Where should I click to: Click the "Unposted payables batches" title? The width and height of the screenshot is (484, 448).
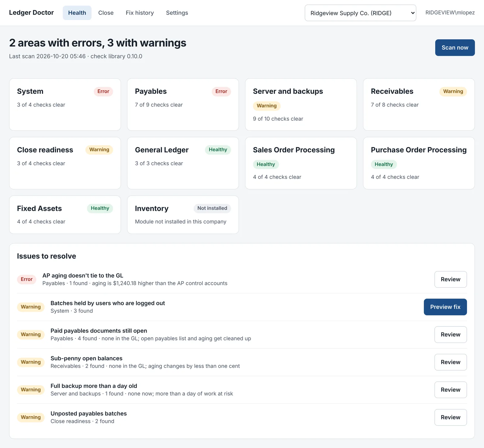pos(89,414)
